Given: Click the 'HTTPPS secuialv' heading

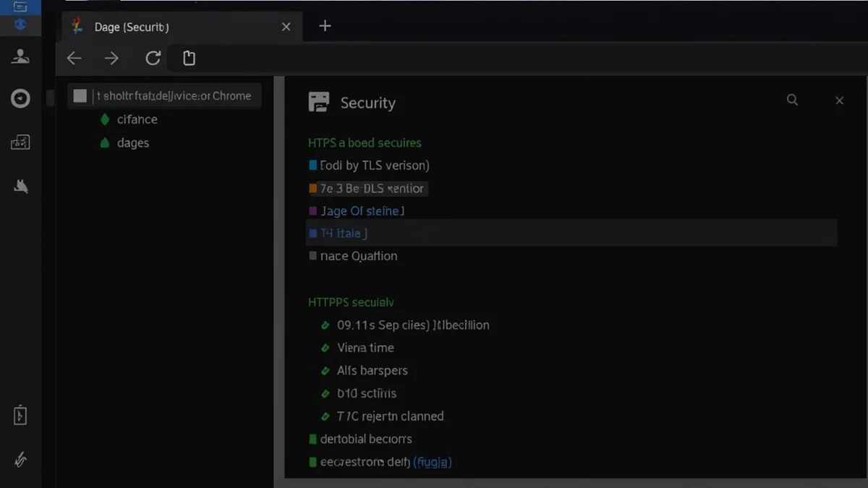Looking at the screenshot, I should pyautogui.click(x=351, y=302).
